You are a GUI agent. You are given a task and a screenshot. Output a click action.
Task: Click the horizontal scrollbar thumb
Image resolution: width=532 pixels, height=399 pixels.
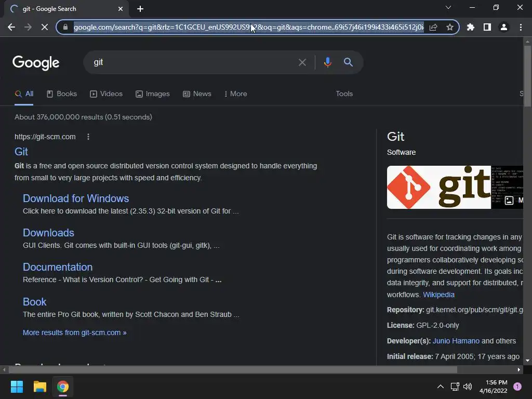pyautogui.click(x=233, y=370)
